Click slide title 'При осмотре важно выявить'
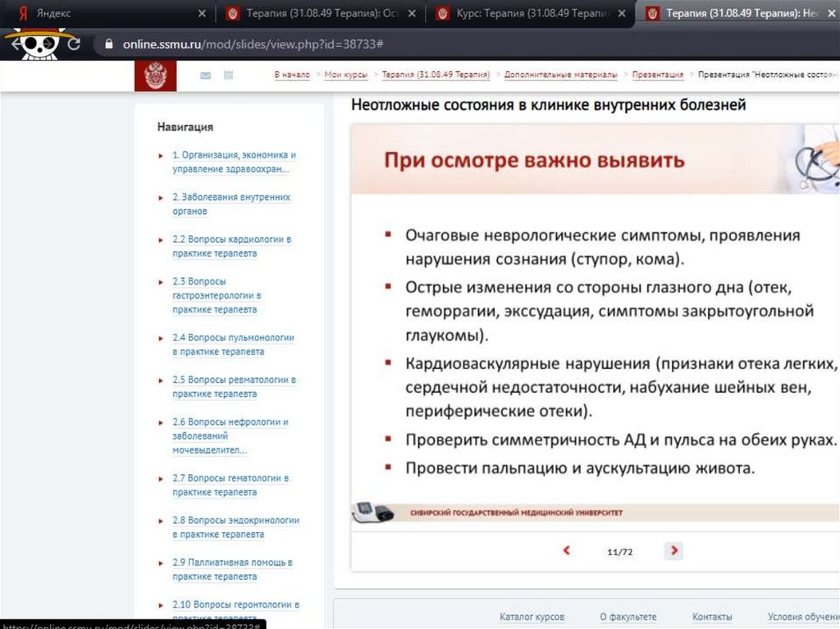Viewport: 840px width, 629px height. click(534, 160)
